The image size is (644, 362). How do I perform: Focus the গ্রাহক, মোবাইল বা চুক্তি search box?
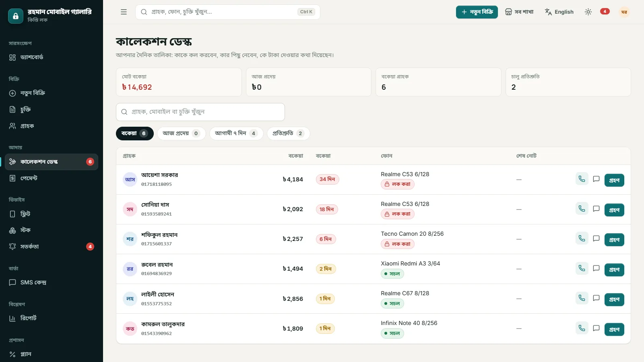(200, 112)
